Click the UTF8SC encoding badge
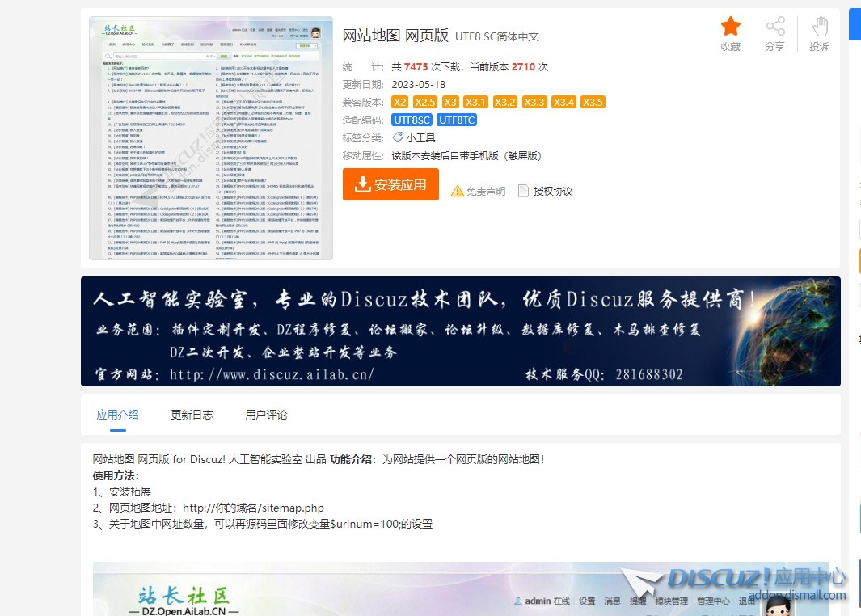 click(412, 120)
